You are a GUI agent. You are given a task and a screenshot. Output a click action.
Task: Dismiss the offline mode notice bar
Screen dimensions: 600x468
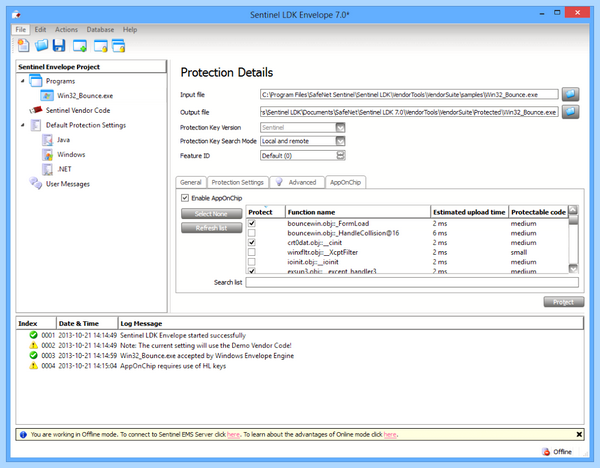[x=579, y=434]
